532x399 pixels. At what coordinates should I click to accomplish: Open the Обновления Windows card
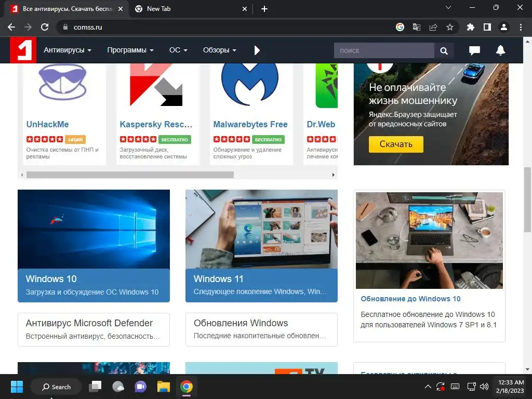[x=261, y=329]
